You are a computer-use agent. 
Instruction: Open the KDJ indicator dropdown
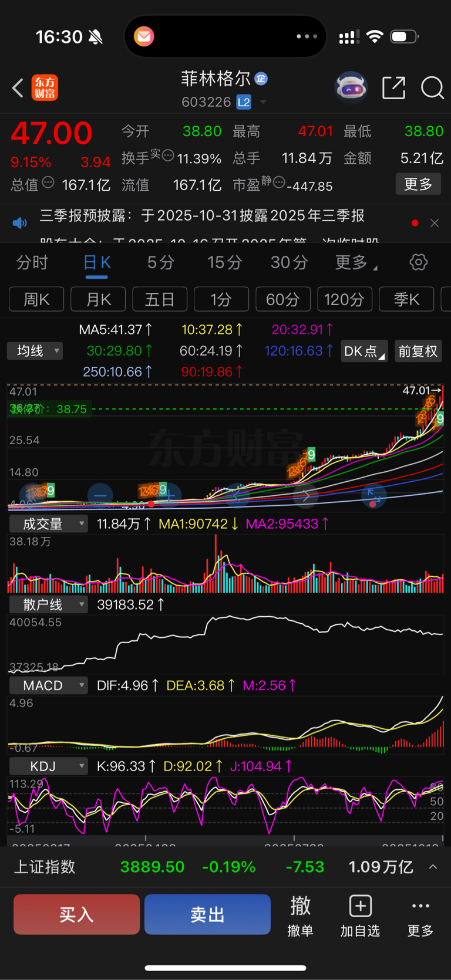48,766
